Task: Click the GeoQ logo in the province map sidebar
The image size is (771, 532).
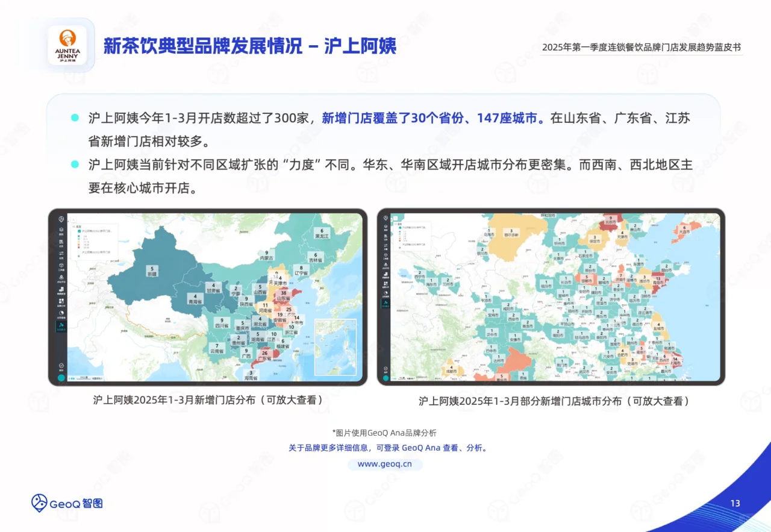Action: point(61,219)
